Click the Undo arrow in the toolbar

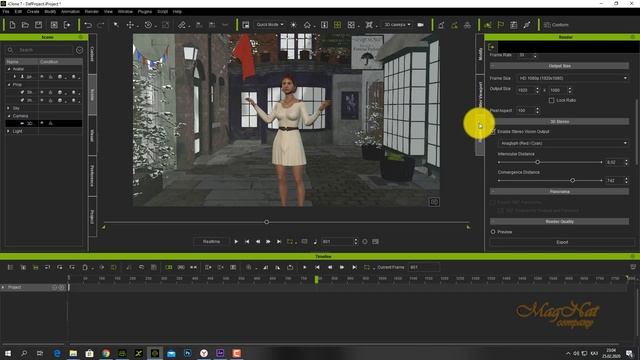pyautogui.click(x=88, y=25)
